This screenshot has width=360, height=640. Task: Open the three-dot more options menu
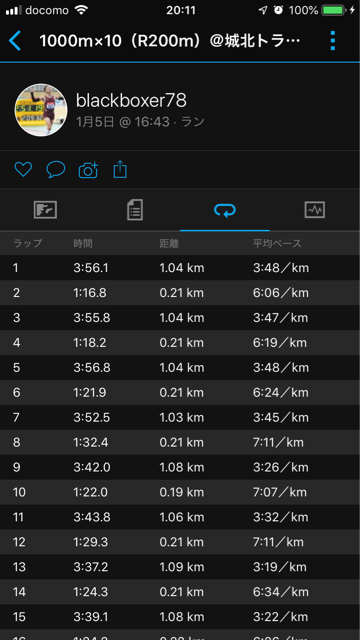pyautogui.click(x=333, y=41)
